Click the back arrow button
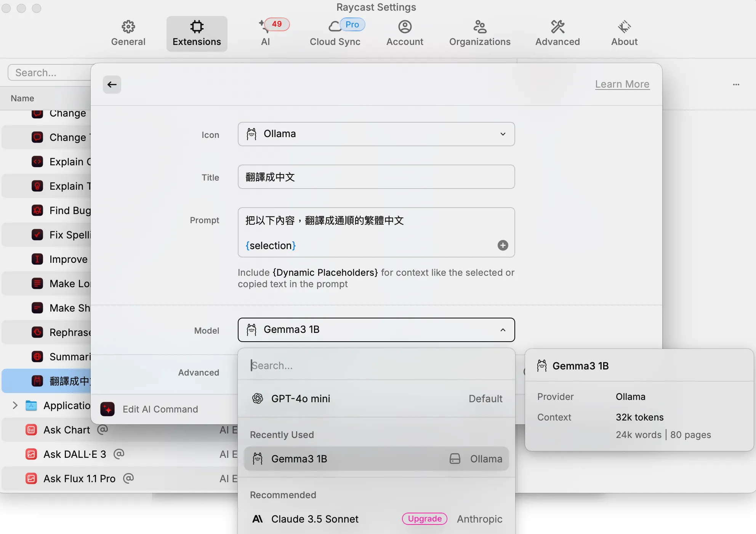The image size is (756, 534). point(112,85)
